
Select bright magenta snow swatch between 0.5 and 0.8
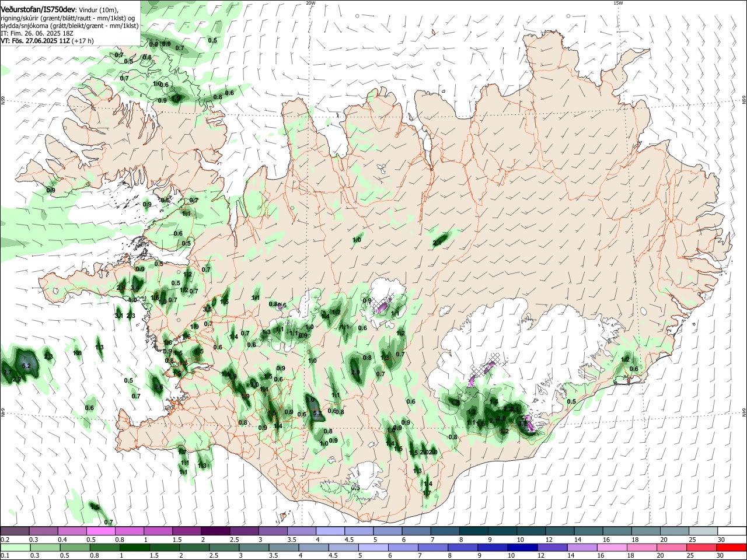click(x=101, y=531)
